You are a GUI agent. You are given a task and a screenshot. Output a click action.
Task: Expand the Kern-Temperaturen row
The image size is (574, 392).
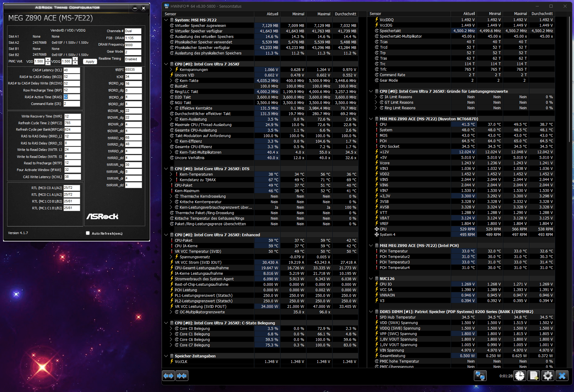click(x=171, y=174)
